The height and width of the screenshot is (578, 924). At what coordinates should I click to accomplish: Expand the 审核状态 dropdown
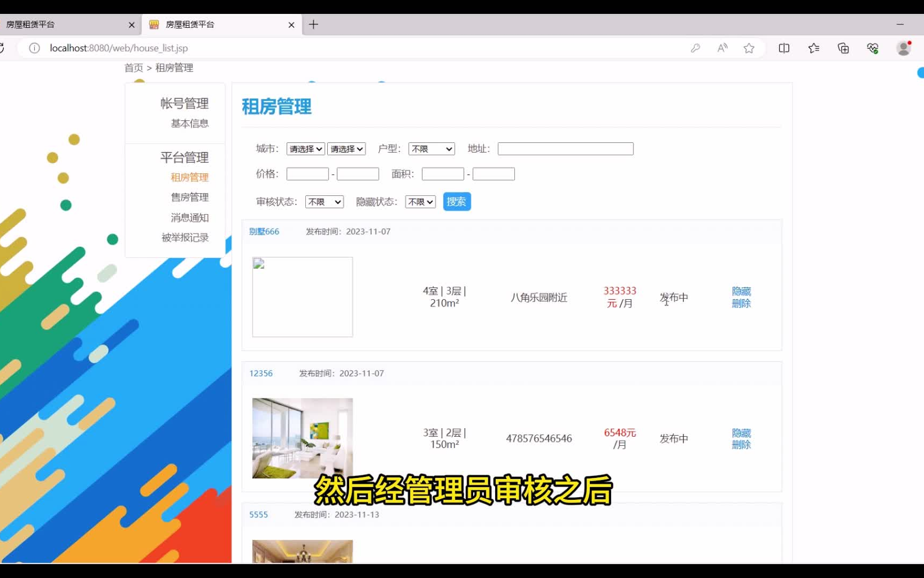(325, 202)
